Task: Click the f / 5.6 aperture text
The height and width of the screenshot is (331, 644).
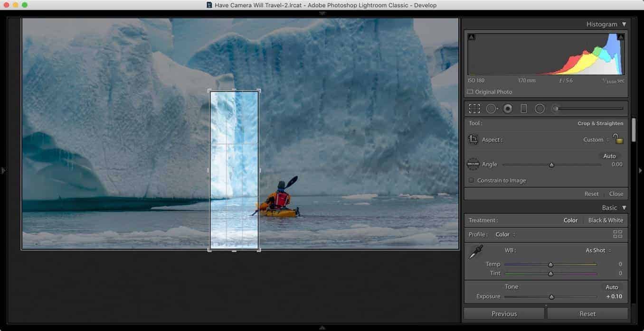Action: tap(566, 81)
